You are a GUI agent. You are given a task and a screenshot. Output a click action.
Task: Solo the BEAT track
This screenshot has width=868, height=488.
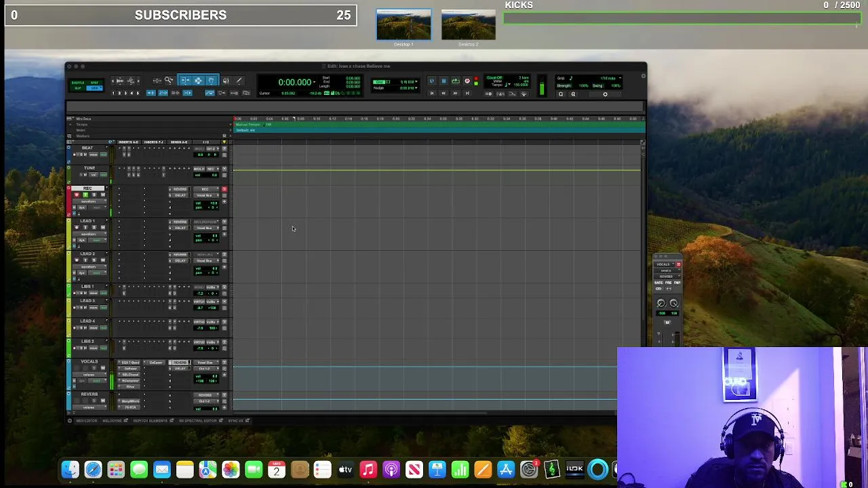coord(81,155)
